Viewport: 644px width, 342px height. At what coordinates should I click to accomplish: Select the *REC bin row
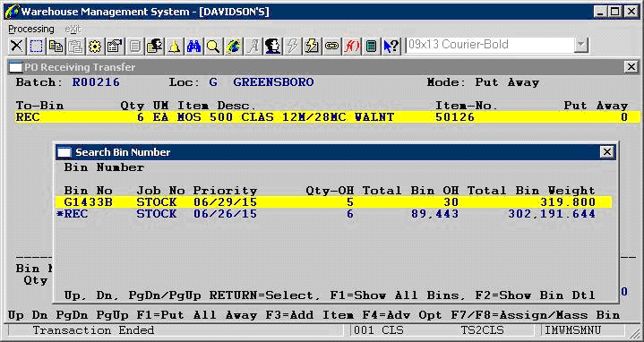pyautogui.click(x=333, y=213)
